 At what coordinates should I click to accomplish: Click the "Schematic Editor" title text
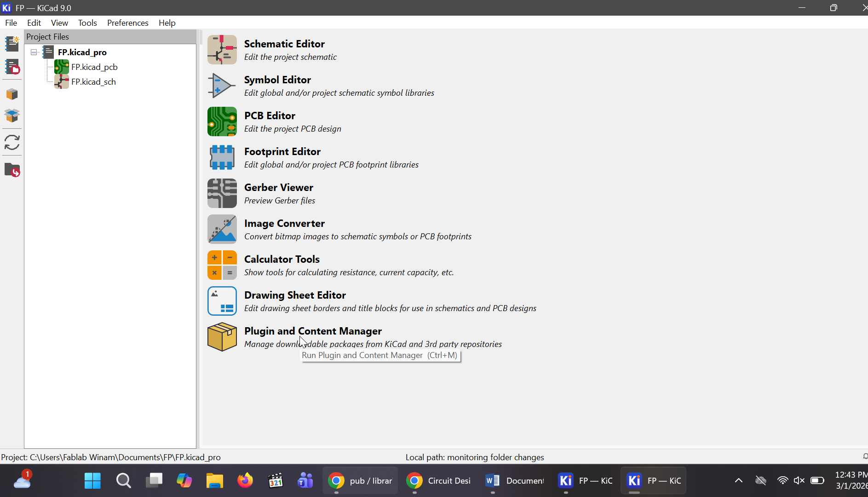[x=284, y=44]
